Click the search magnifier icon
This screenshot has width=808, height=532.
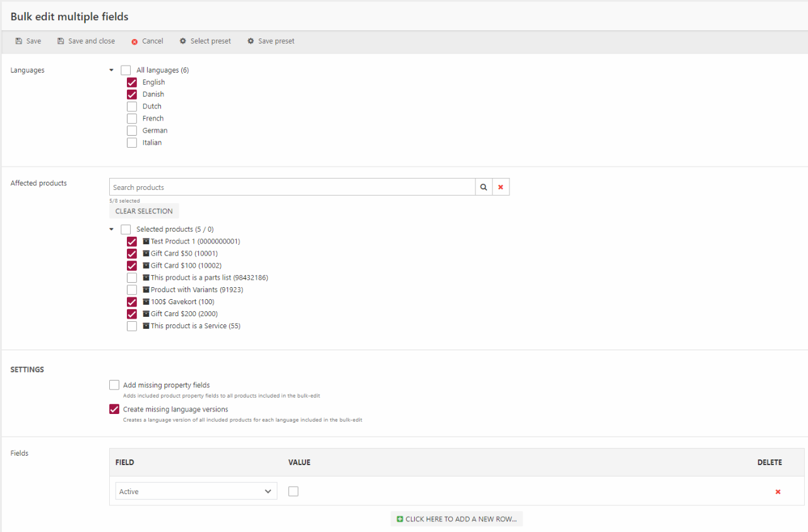(484, 187)
